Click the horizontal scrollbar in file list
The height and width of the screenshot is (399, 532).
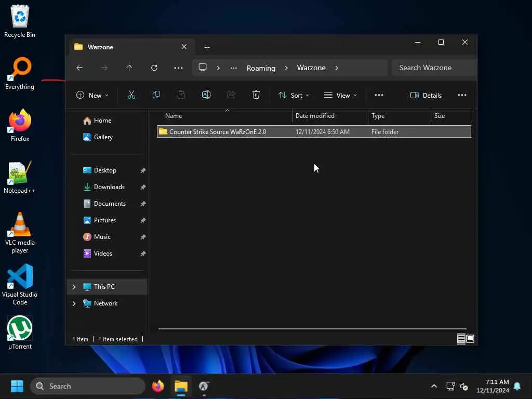click(312, 329)
